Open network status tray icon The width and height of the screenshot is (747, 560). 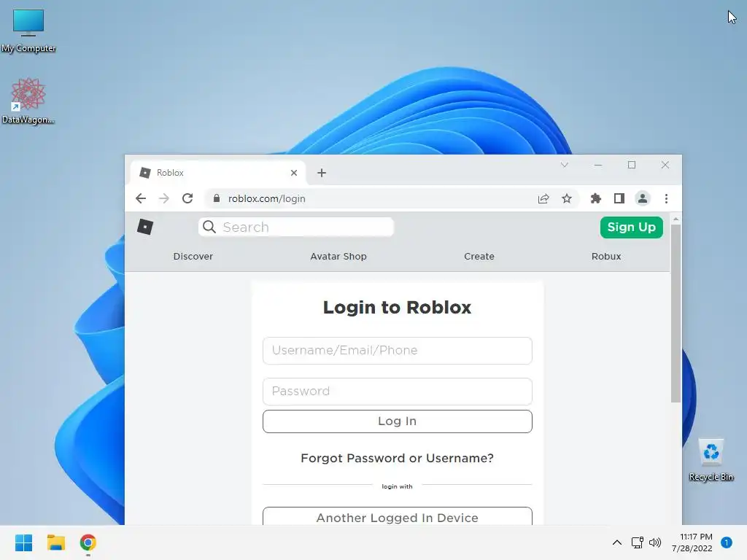click(637, 542)
